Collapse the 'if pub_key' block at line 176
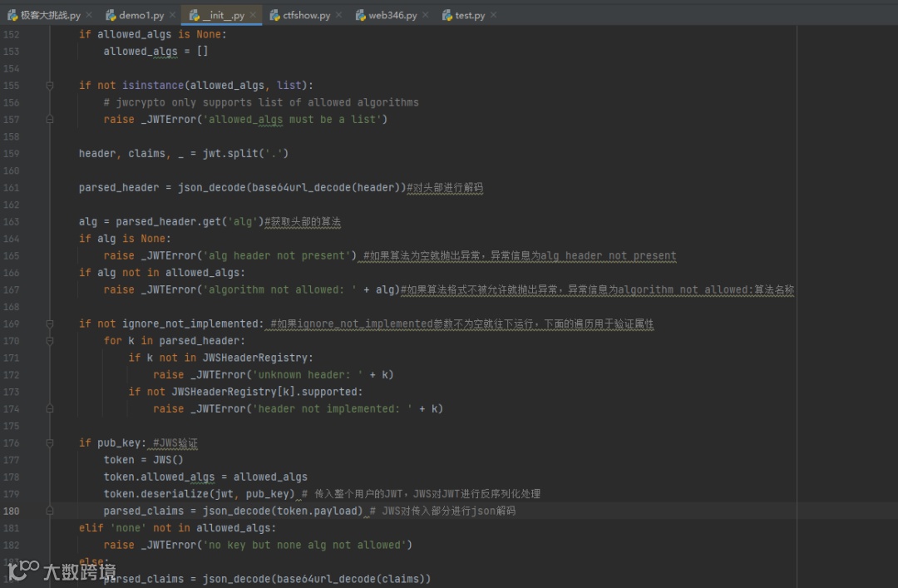Viewport: 898px width, 588px height. tap(50, 443)
